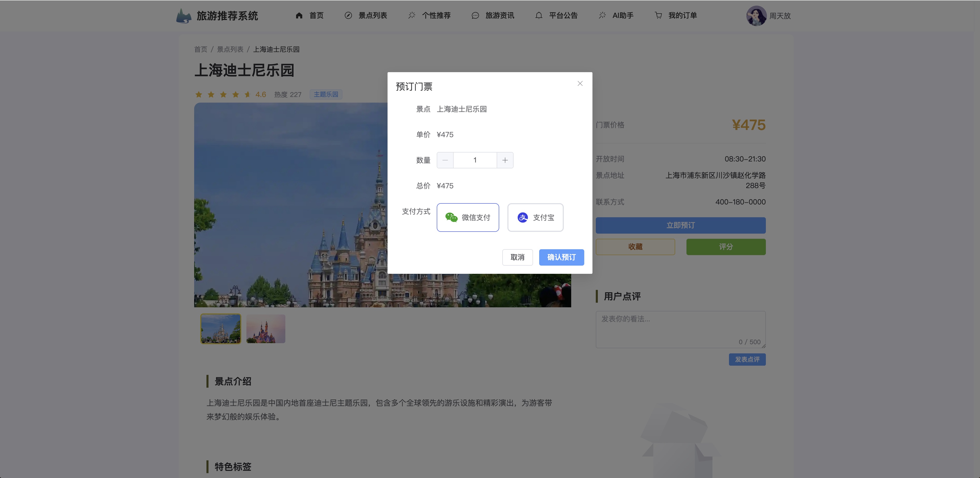This screenshot has height=478, width=980.
Task: Click the 立即预订 button
Action: click(x=681, y=225)
